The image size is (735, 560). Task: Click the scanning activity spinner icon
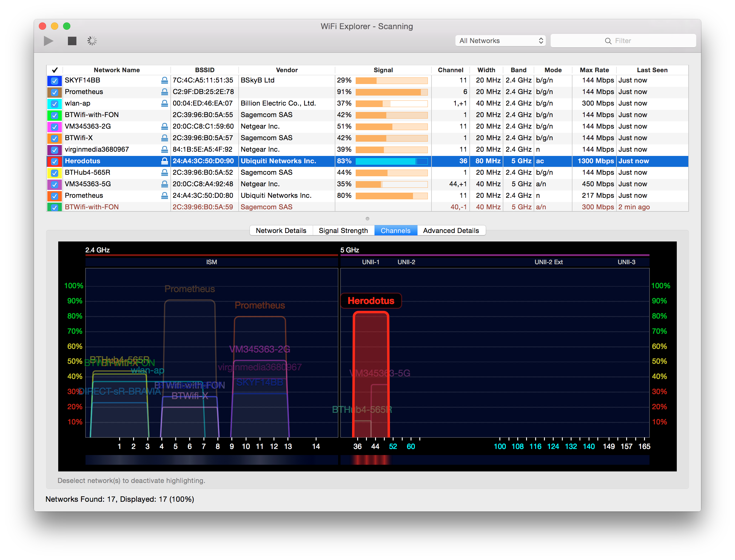(x=92, y=41)
